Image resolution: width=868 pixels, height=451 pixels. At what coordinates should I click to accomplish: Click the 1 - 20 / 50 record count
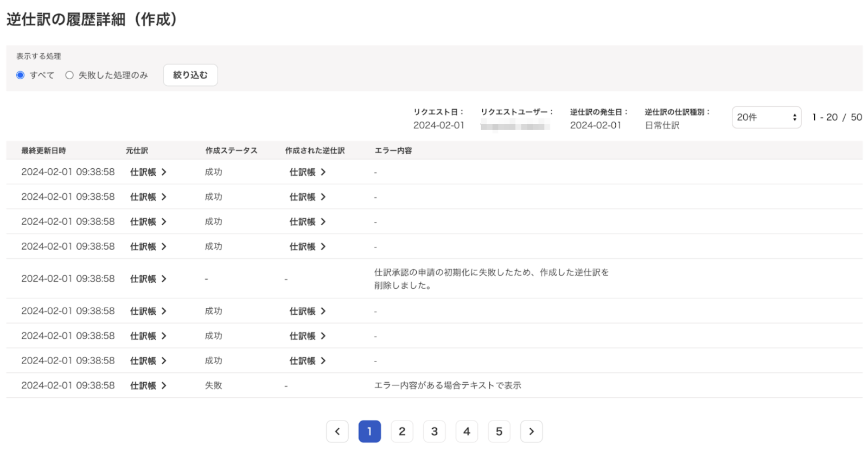837,117
